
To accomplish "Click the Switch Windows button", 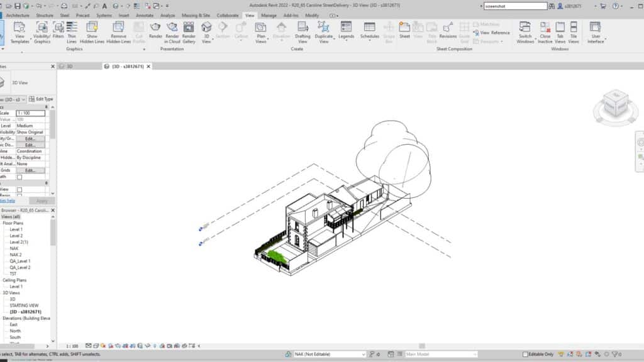I will coord(525,33).
